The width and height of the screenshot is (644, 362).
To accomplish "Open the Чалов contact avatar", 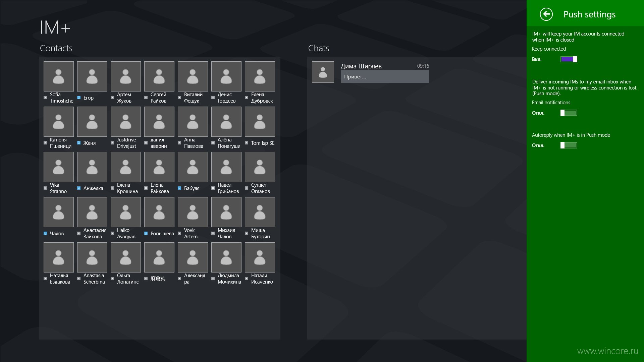I will click(x=59, y=212).
